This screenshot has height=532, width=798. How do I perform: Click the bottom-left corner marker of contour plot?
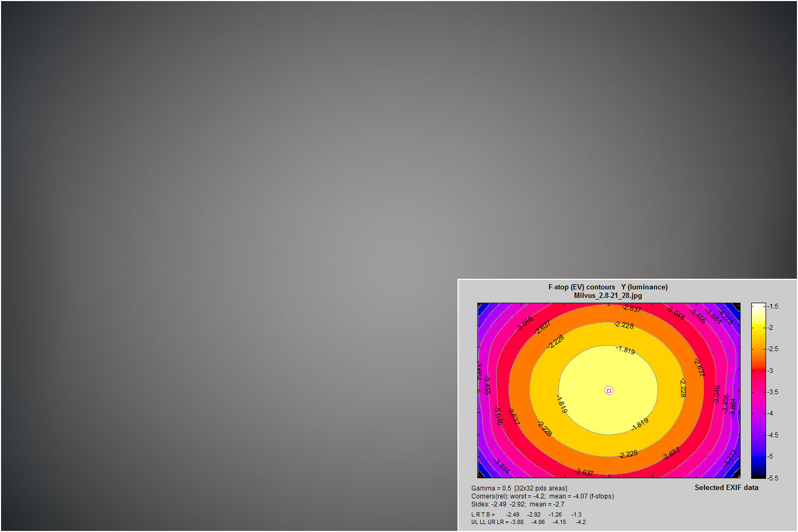click(480, 475)
